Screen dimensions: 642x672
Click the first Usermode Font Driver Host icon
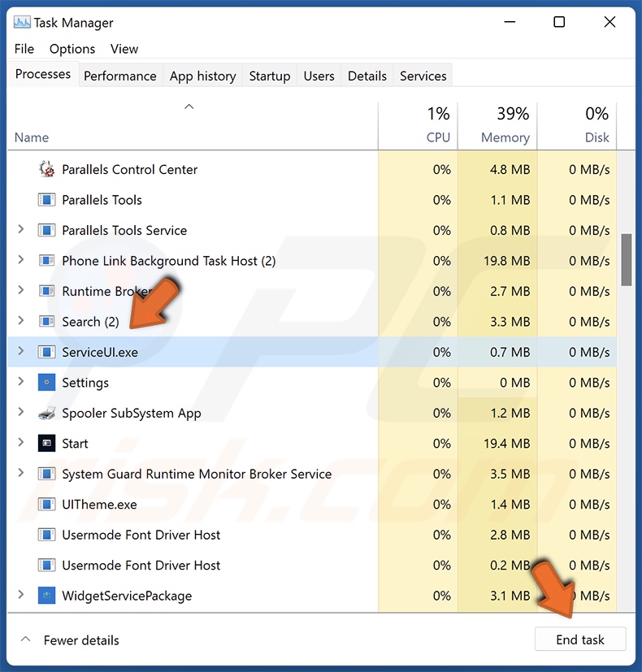click(x=46, y=535)
